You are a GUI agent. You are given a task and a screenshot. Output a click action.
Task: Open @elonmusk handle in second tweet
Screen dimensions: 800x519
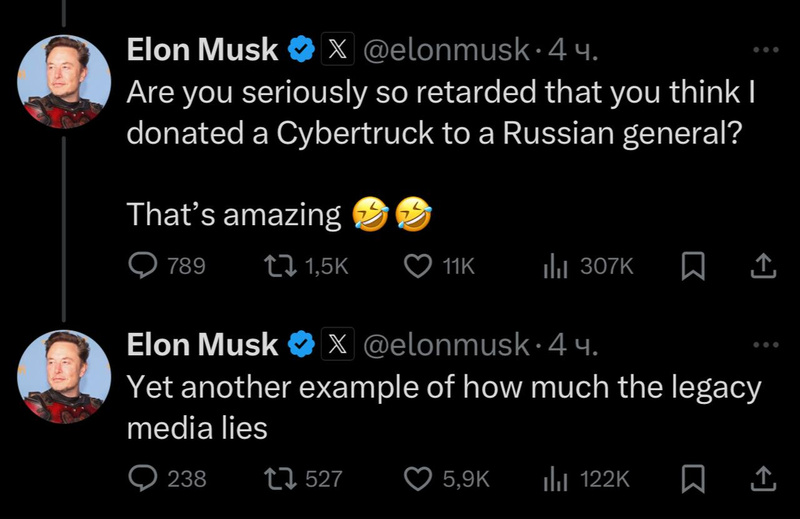click(443, 346)
